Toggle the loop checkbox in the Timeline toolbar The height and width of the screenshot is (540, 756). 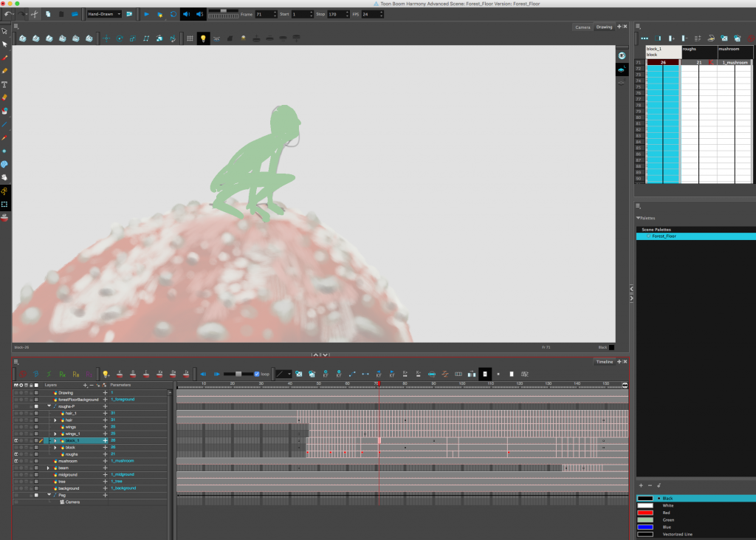(256, 374)
